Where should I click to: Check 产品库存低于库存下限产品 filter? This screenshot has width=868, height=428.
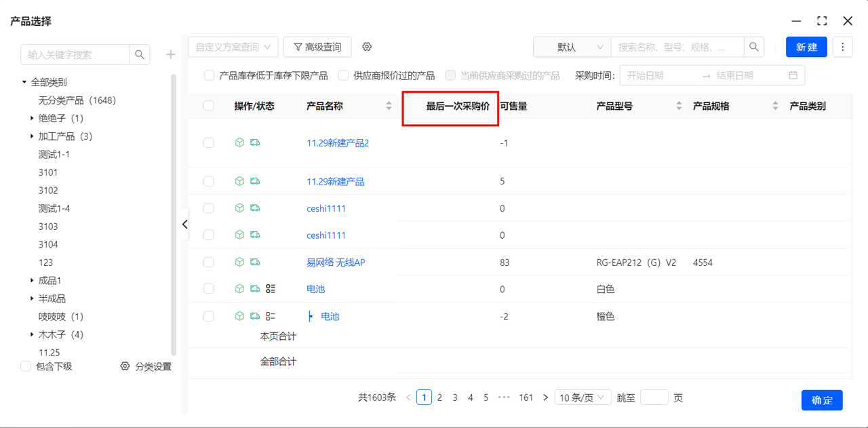210,75
